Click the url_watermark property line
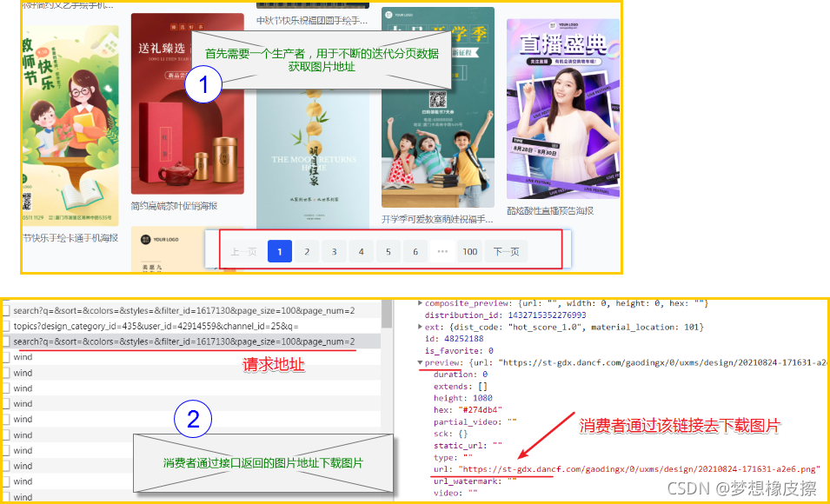Screen dimensions: 830x504 tap(475, 481)
